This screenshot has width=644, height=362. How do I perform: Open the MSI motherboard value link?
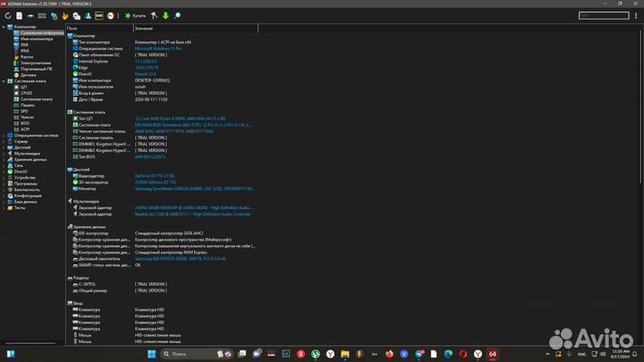[x=194, y=125]
